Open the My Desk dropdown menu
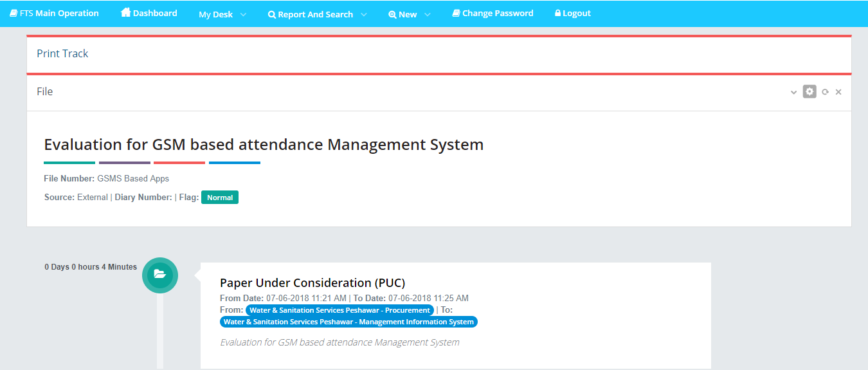The height and width of the screenshot is (370, 868). coord(222,14)
